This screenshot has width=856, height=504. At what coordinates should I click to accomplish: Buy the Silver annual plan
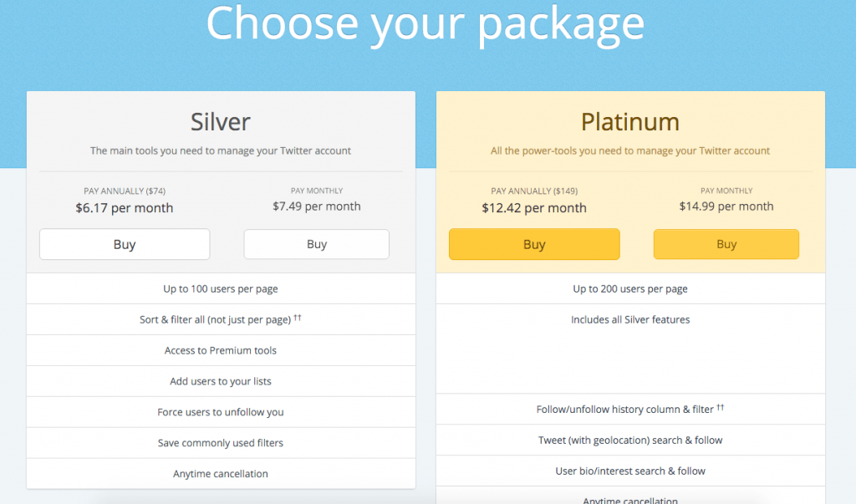pyautogui.click(x=125, y=244)
